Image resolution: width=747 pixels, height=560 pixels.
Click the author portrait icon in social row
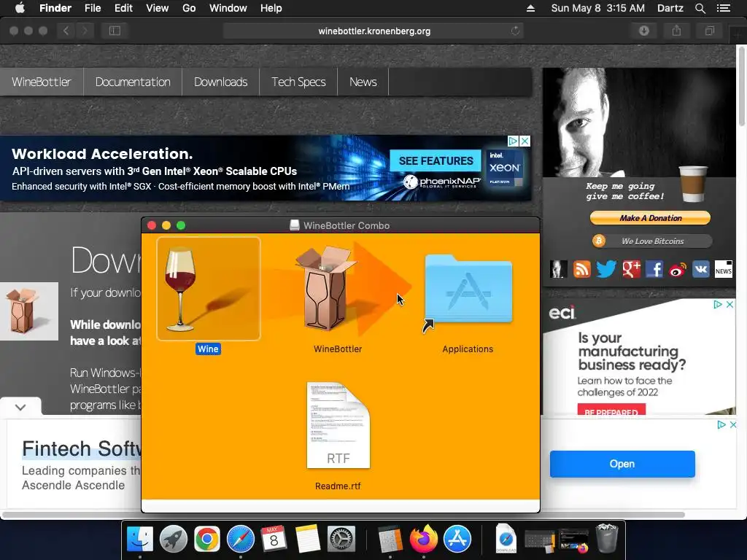pyautogui.click(x=558, y=270)
